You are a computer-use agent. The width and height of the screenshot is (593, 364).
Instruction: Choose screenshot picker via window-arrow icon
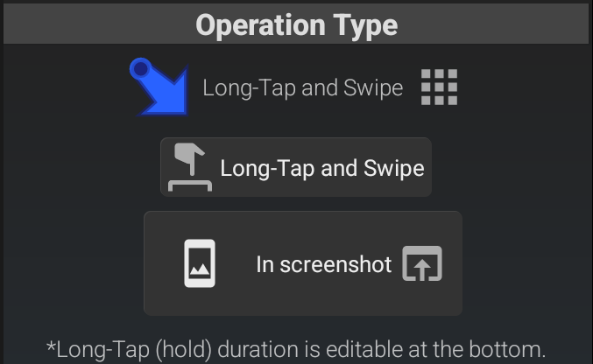[422, 263]
